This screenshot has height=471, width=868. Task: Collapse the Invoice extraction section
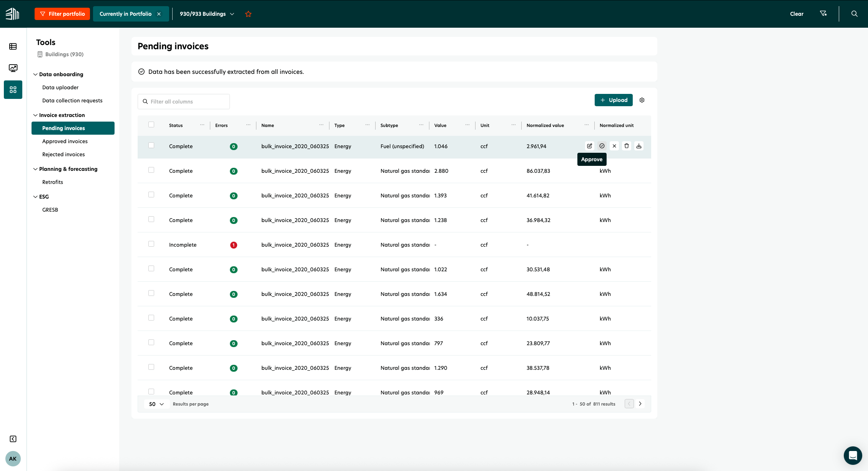(35, 115)
